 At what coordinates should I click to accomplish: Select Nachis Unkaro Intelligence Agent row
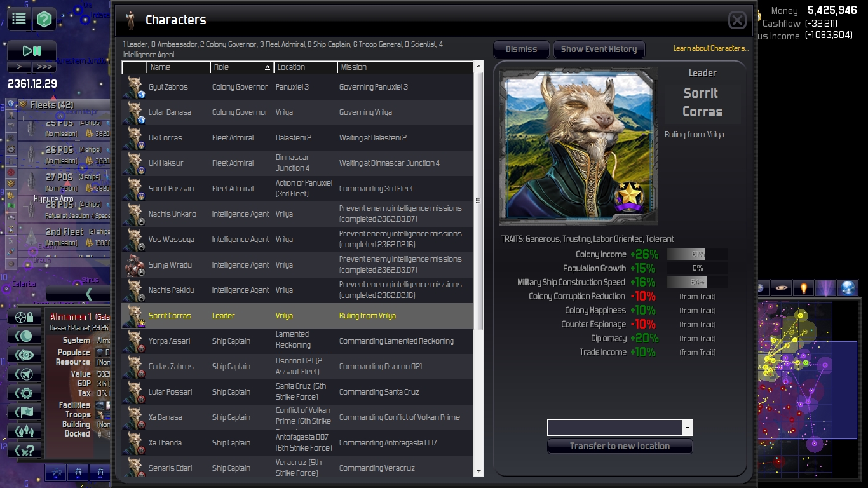pos(297,214)
